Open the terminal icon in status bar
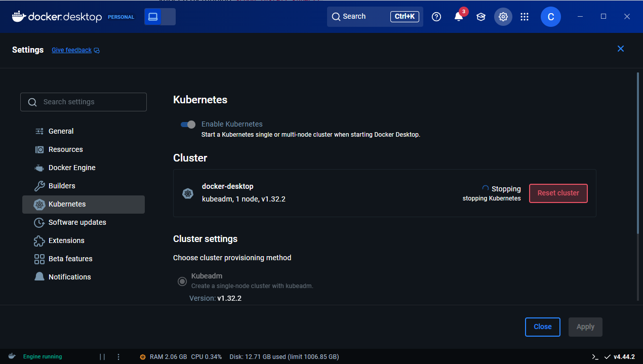 [x=595, y=356]
